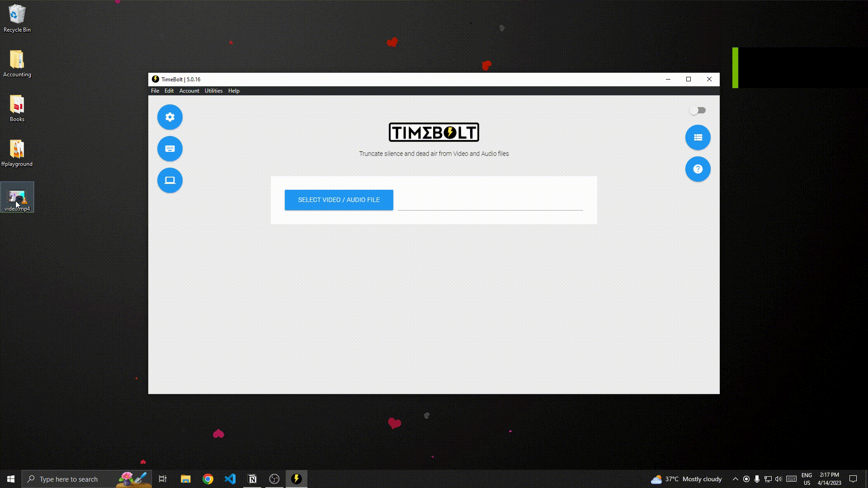
Task: Show hidden system tray icons
Action: [x=735, y=479]
